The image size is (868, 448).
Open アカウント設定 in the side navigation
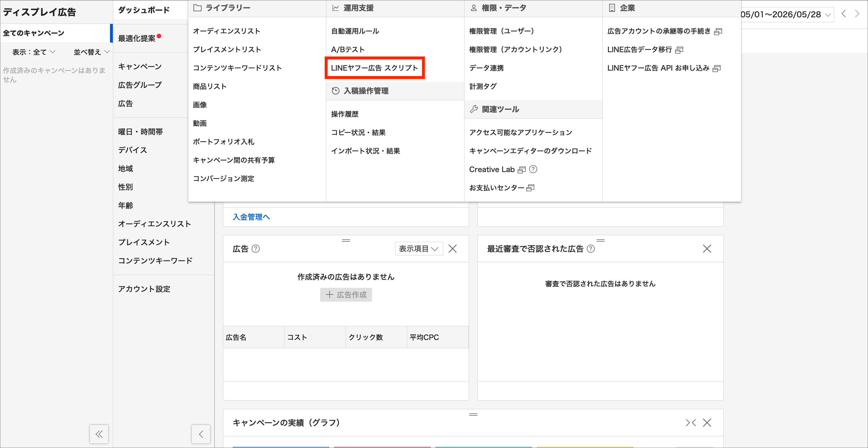[x=144, y=289]
